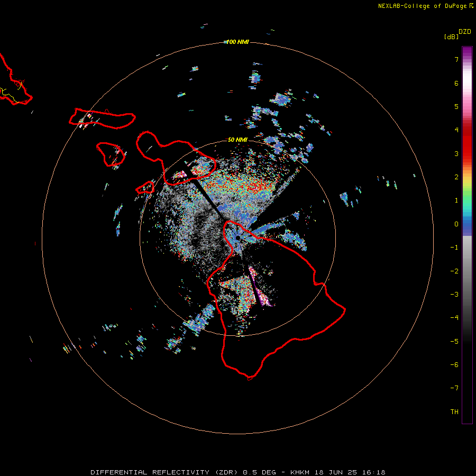Click the -1 value on color scale
Screen dimensions: 476x476
coord(454,248)
